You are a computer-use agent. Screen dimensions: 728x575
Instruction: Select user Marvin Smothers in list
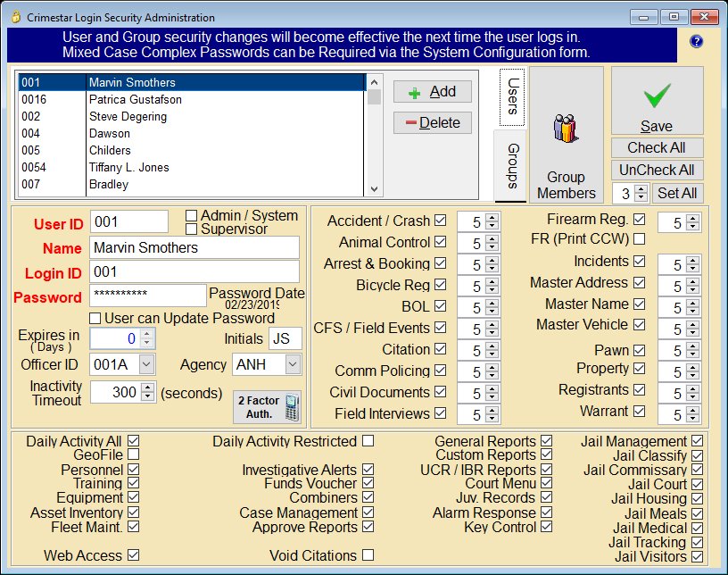coord(192,82)
